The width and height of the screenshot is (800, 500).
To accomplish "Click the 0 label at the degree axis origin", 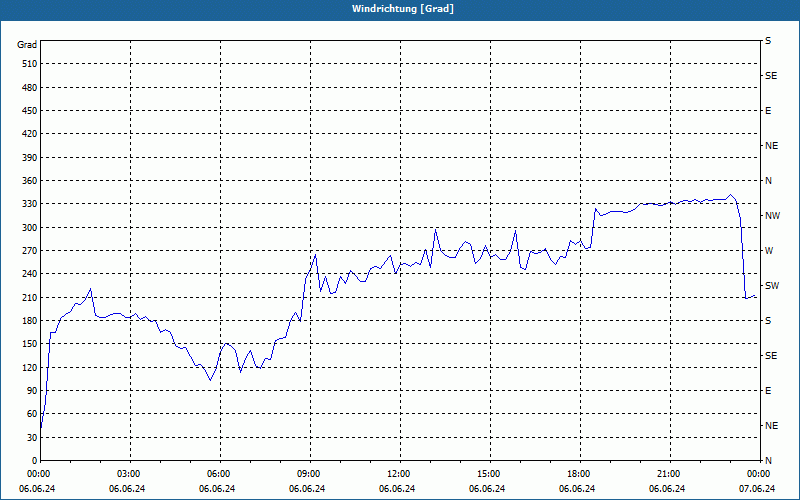I will coord(35,460).
